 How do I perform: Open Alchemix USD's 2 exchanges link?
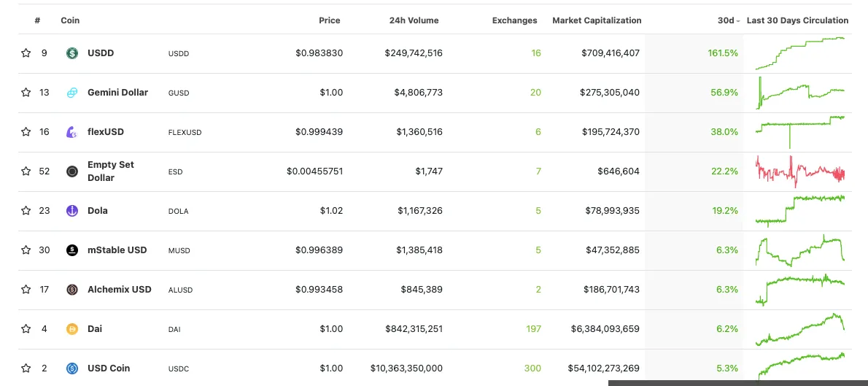point(538,289)
